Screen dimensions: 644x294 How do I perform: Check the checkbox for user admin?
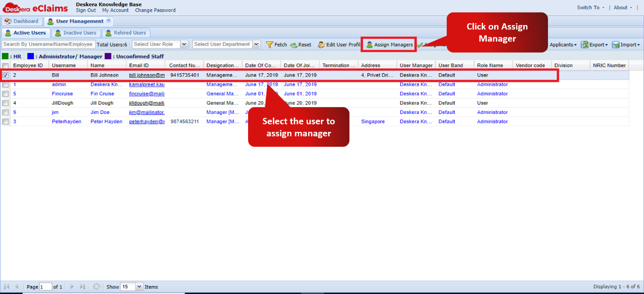click(5, 84)
